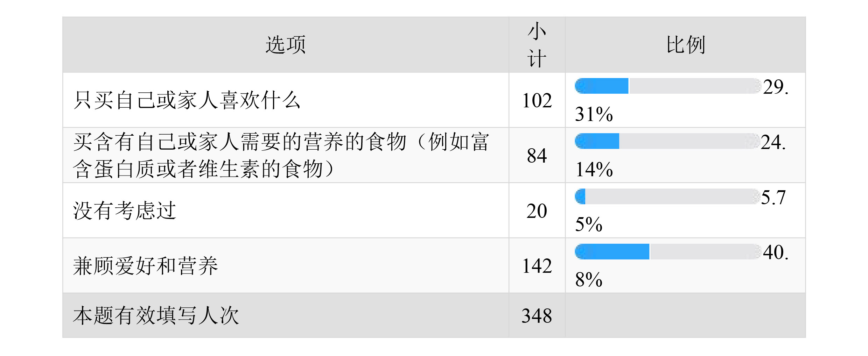Click the 本题有效填写人次 footer label
This screenshot has height=356, width=868.
coord(156,315)
